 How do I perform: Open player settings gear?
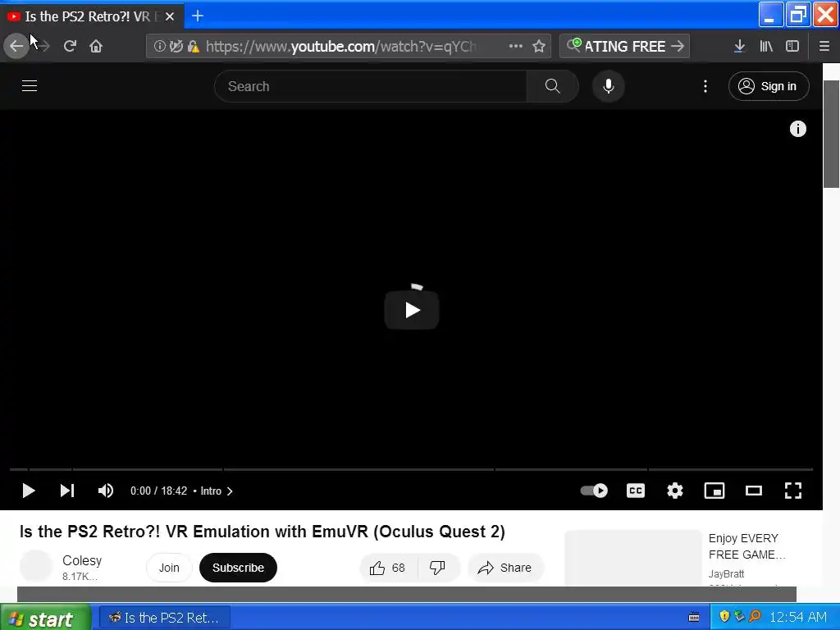click(x=675, y=491)
